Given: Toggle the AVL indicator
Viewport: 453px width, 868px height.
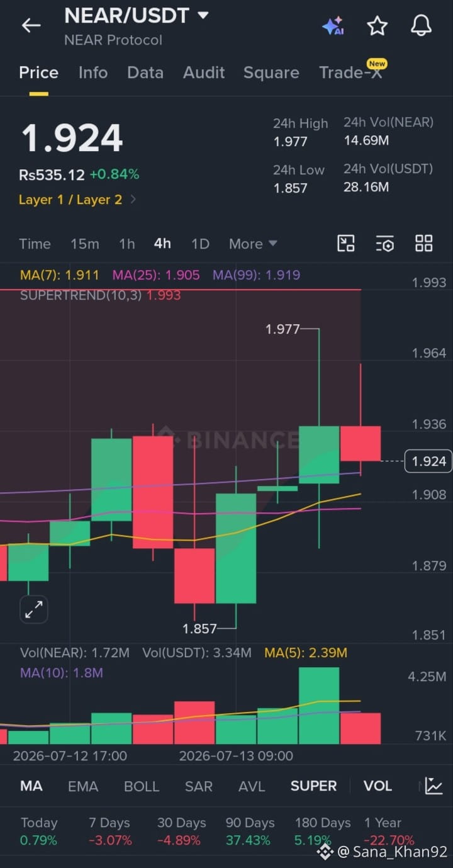Looking at the screenshot, I should point(252,786).
